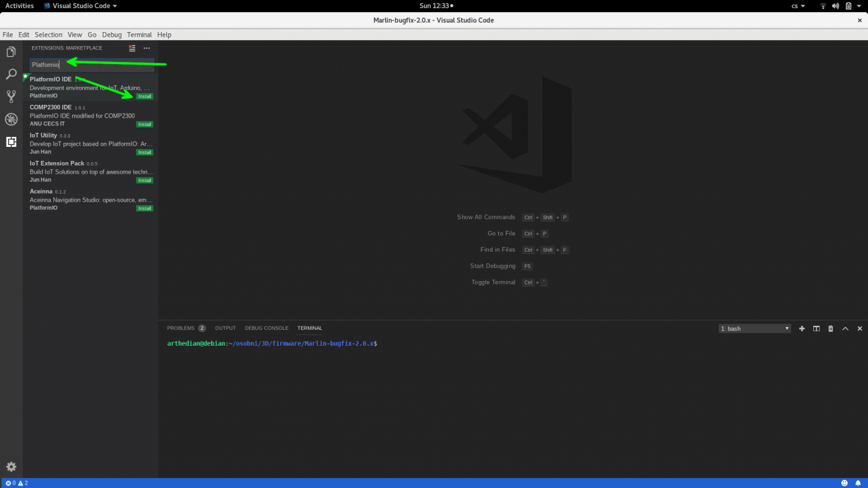Open the Go menu
This screenshot has height=488, width=868.
pos(92,35)
